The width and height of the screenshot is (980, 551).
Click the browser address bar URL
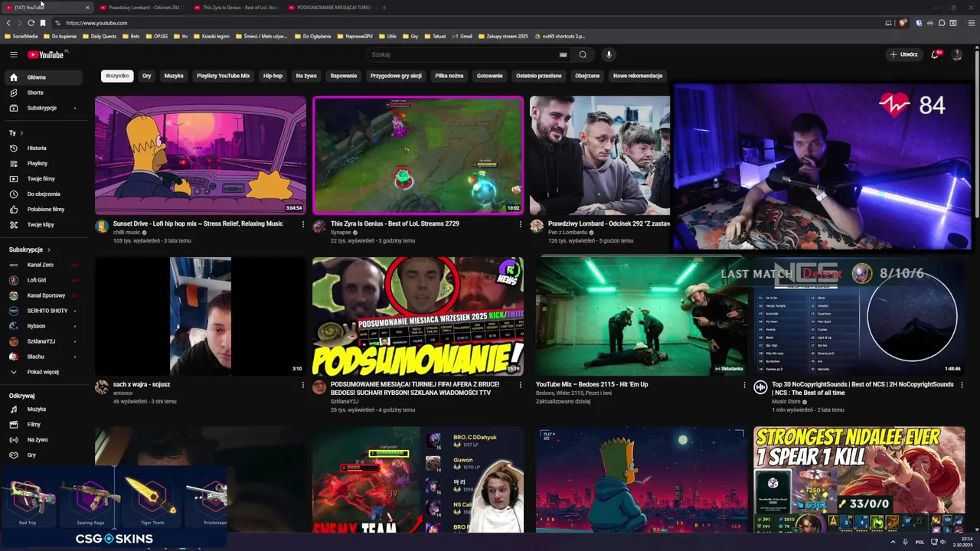96,23
